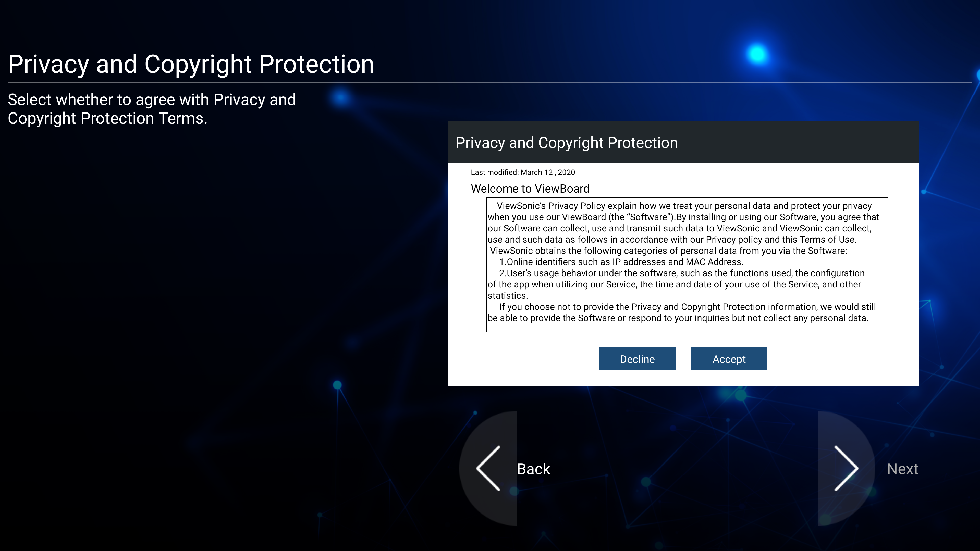Click the dialog's dark header title bar
Image resolution: width=980 pixels, height=551 pixels.
(x=683, y=142)
